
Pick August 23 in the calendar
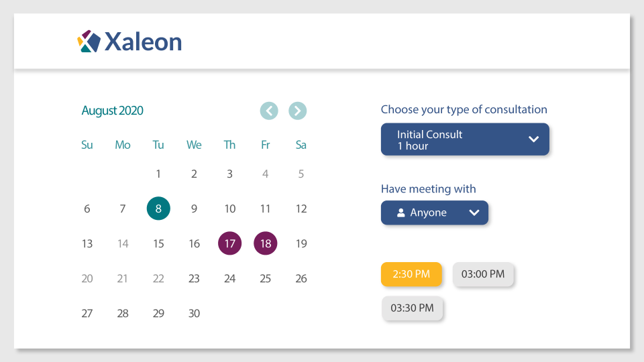(x=194, y=278)
